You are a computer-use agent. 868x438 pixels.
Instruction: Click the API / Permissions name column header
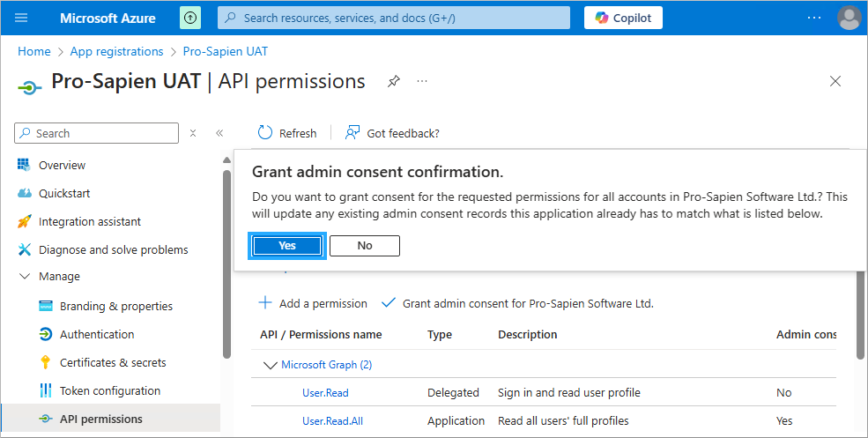point(321,335)
